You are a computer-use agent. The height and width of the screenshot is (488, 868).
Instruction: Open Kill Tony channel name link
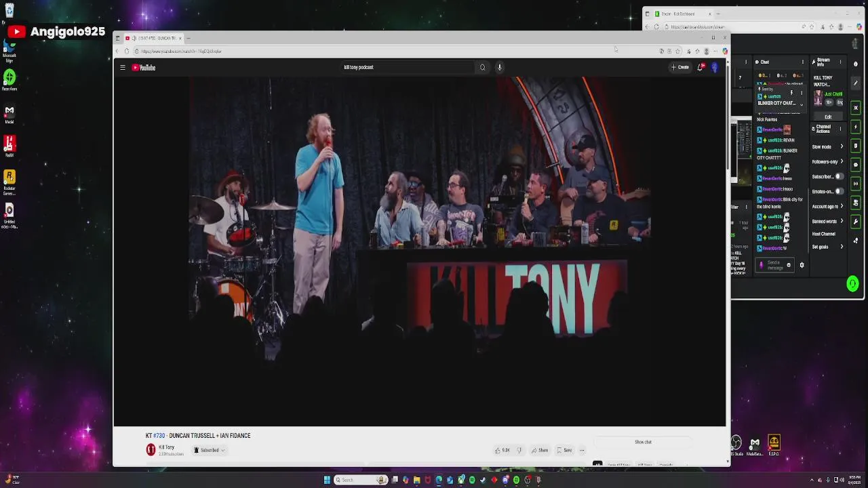click(x=167, y=447)
